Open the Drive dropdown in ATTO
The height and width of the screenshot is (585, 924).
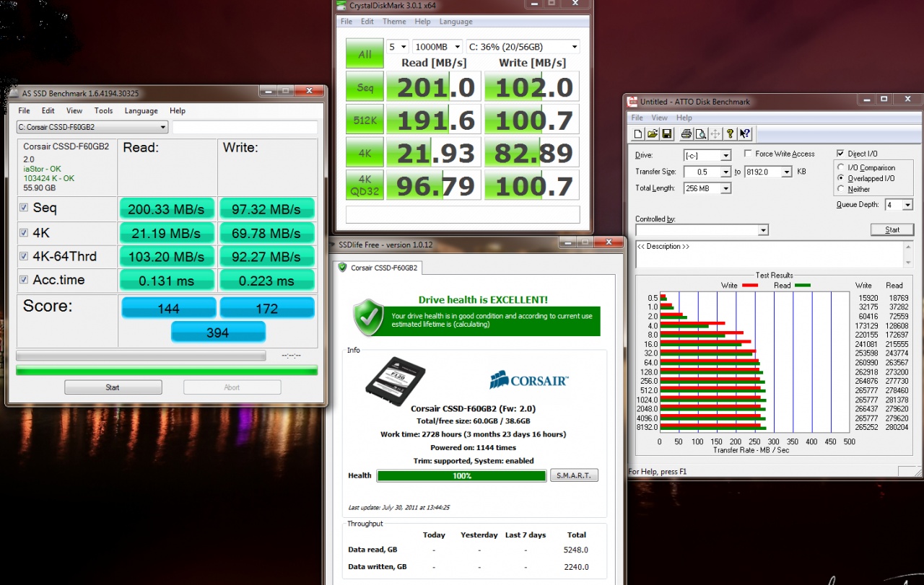click(x=707, y=155)
